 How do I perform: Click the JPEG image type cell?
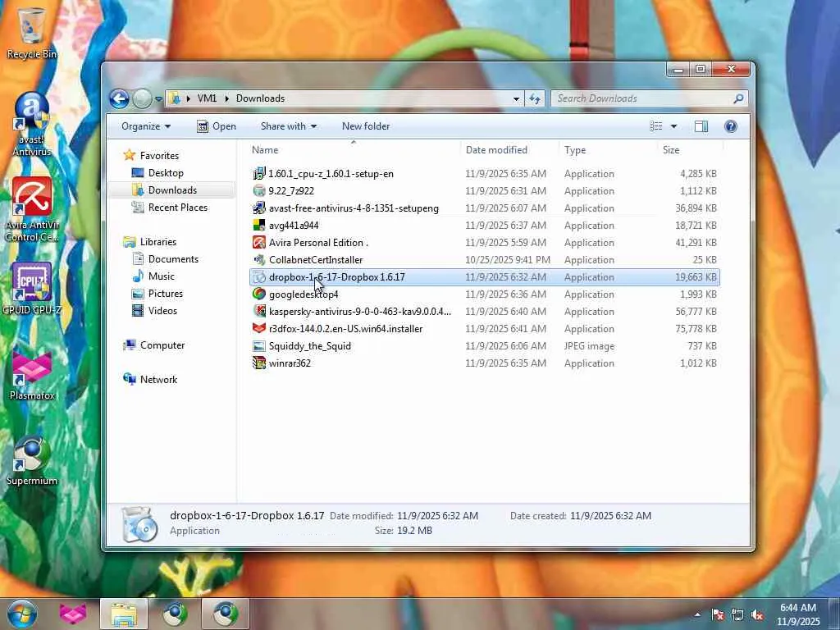pyautogui.click(x=589, y=346)
